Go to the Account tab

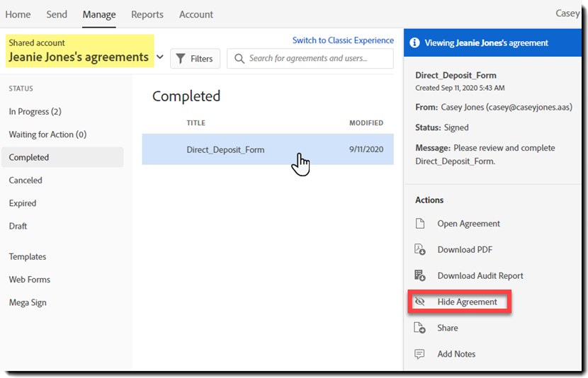point(196,14)
